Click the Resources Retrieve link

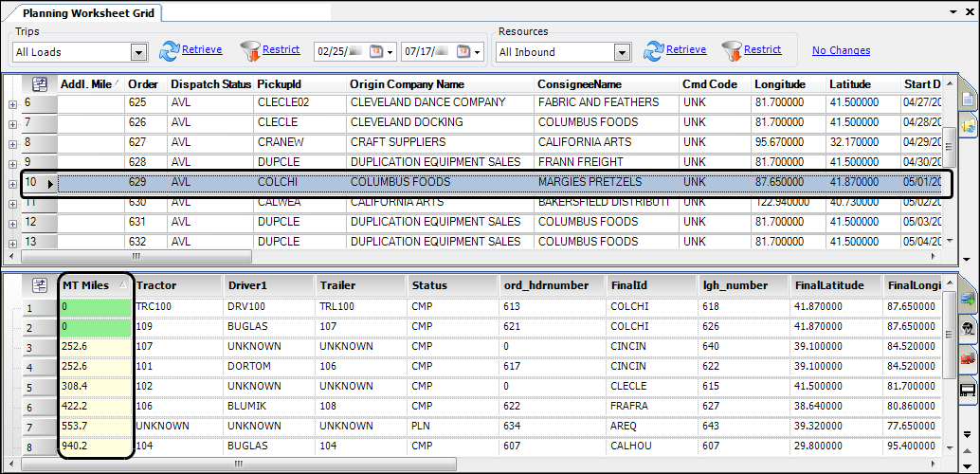685,49
